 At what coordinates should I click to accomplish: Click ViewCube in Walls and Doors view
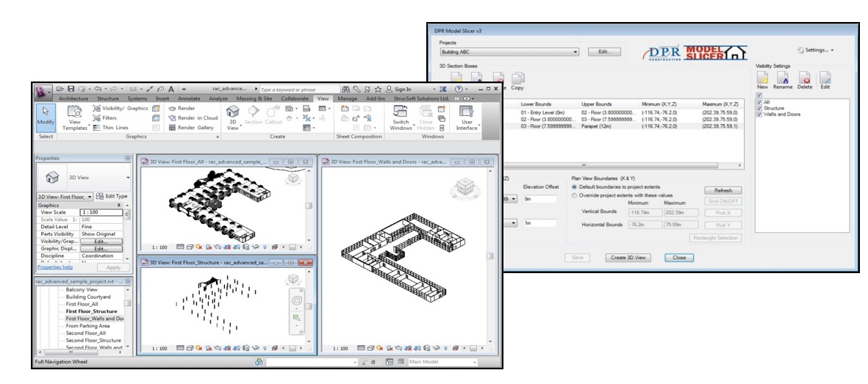[x=464, y=188]
